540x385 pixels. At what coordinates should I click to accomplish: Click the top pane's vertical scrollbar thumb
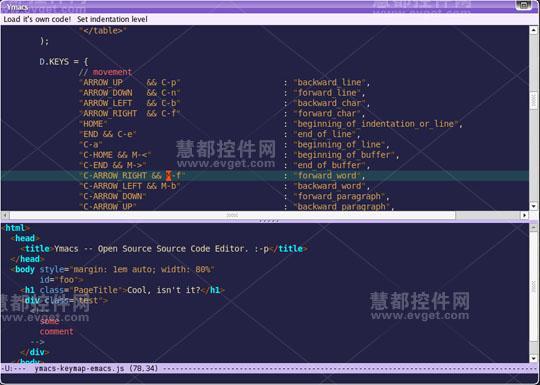pos(534,101)
